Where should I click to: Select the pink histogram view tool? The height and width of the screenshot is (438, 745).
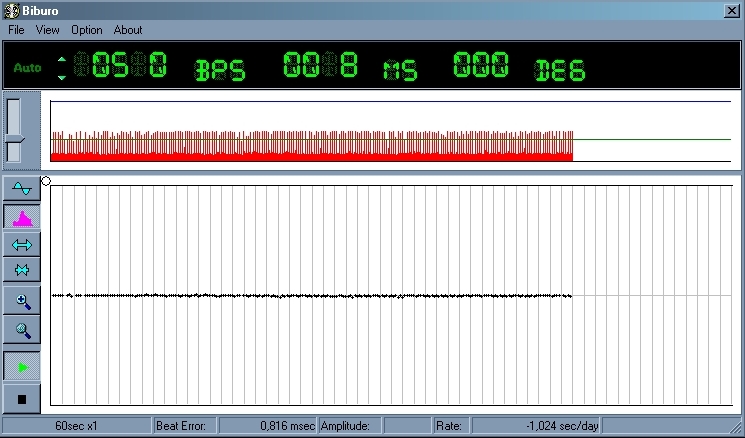coord(22,216)
